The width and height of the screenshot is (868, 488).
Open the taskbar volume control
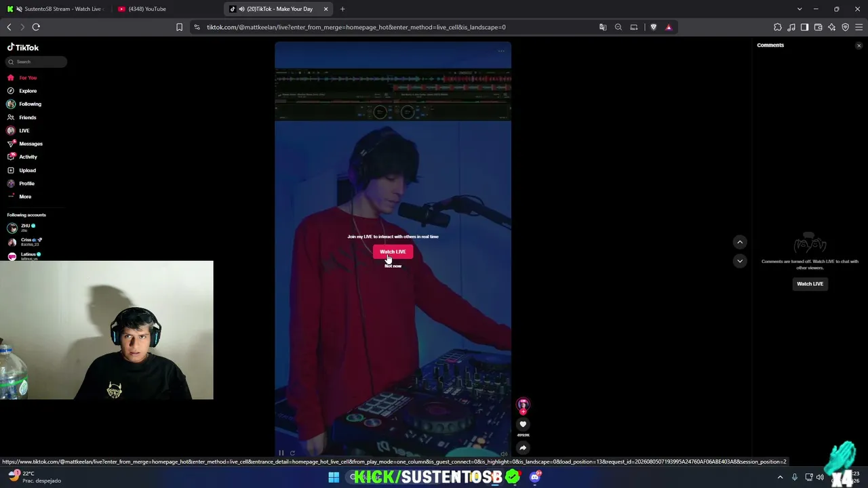click(820, 477)
